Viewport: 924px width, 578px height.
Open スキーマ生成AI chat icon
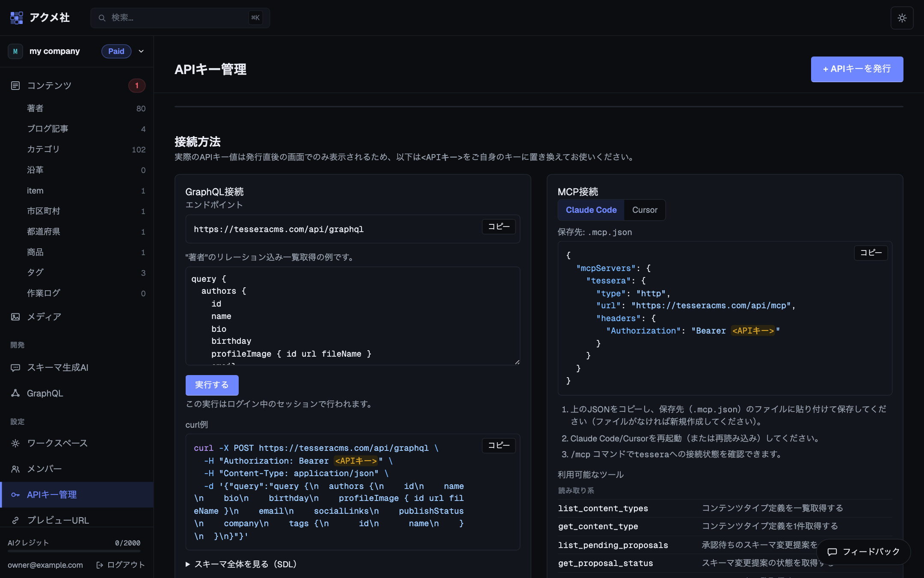15,368
